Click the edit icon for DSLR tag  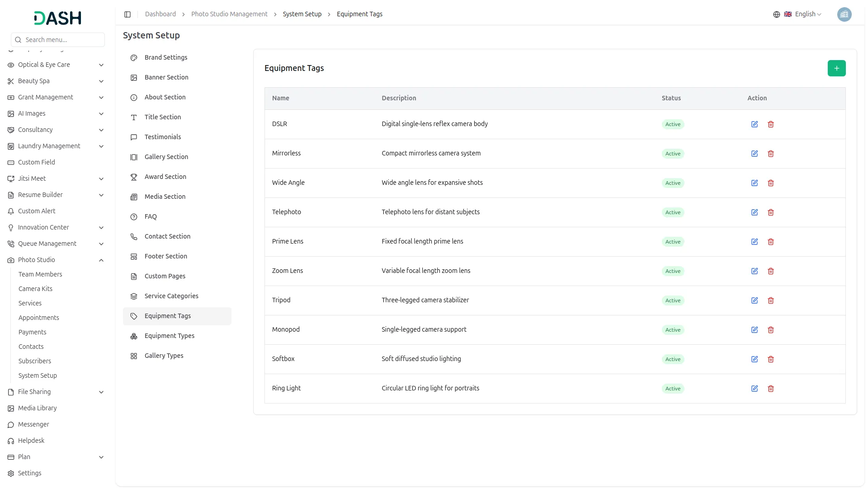pyautogui.click(x=755, y=124)
